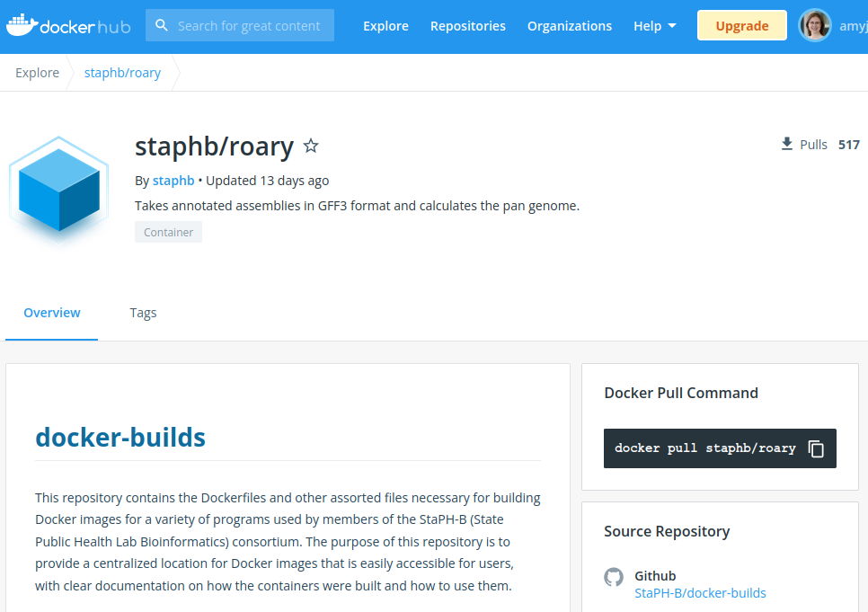Click the GitHub octocat icon
This screenshot has height=612, width=868.
pos(614,578)
